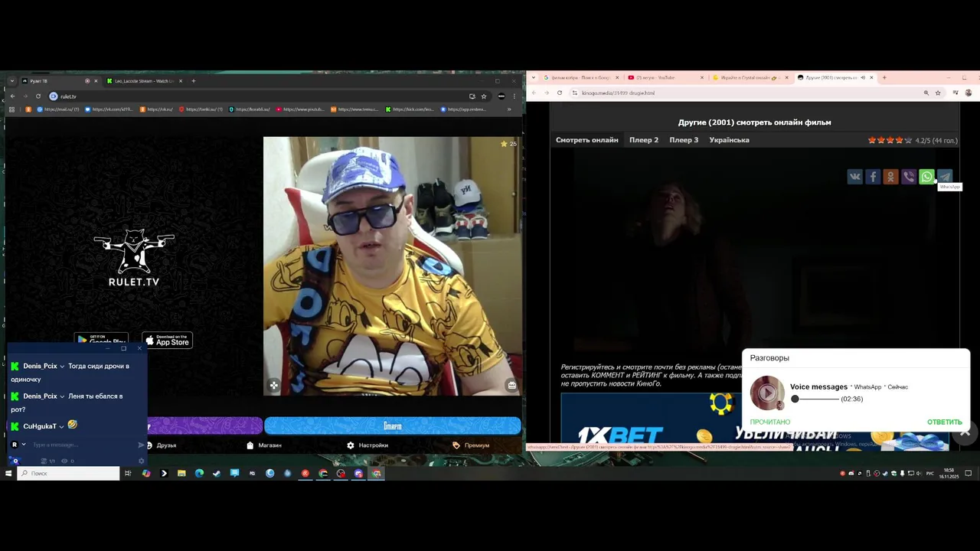Viewport: 980px width, 551px height.
Task: Click the move arrows icon on webcam video
Action: pyautogui.click(x=274, y=385)
